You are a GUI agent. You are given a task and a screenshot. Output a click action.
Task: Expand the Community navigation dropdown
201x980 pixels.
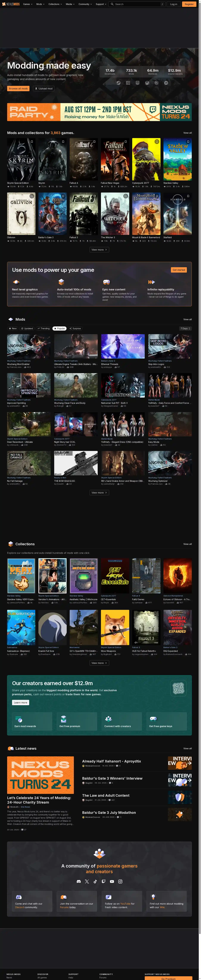tap(85, 4)
